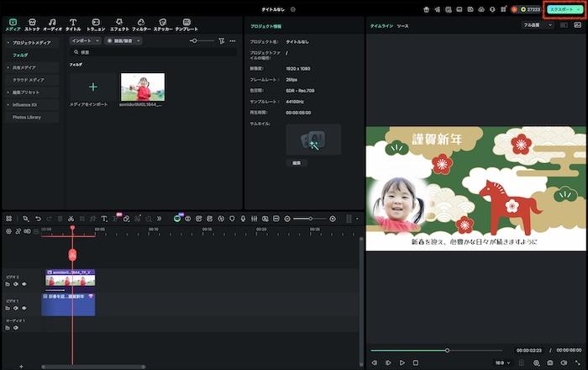
Task: Adjust the timeline zoom slider
Action: click(310, 219)
